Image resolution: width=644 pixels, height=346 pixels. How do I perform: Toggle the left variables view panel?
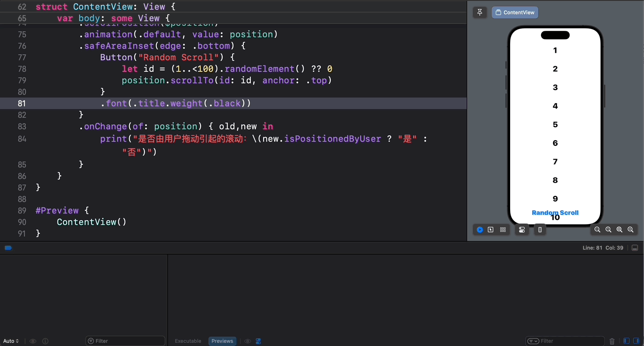point(627,340)
